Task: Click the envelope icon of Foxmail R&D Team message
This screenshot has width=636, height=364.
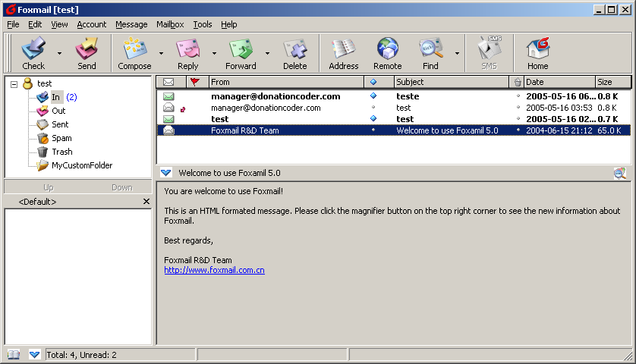Action: 168,130
